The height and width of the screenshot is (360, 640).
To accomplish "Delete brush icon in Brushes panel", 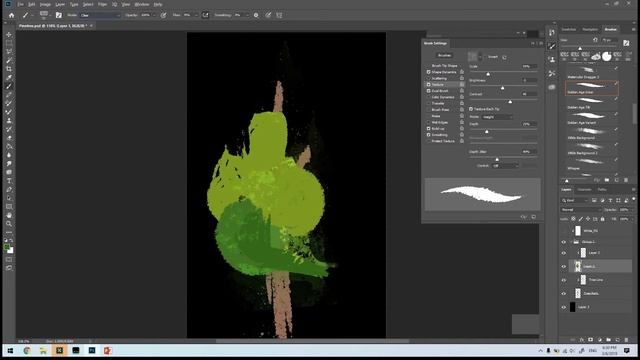I will tap(626, 180).
